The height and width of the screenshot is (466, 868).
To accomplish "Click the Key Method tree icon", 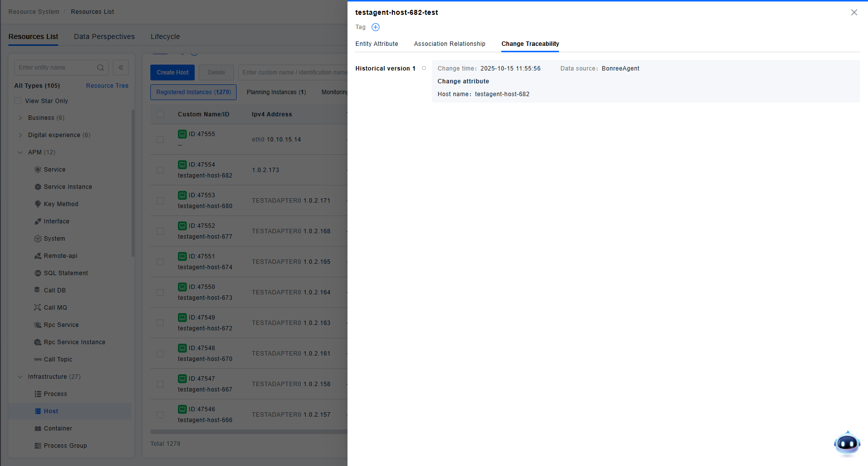I will click(x=38, y=204).
